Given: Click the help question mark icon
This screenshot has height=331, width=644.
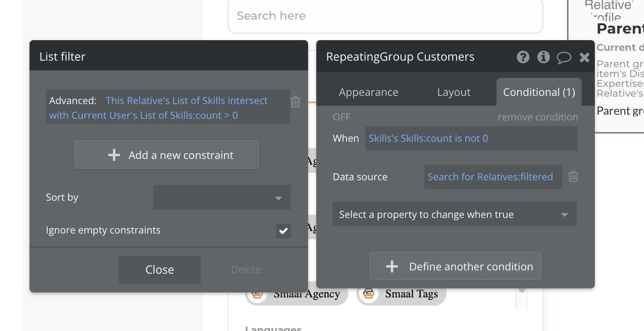Looking at the screenshot, I should (523, 57).
